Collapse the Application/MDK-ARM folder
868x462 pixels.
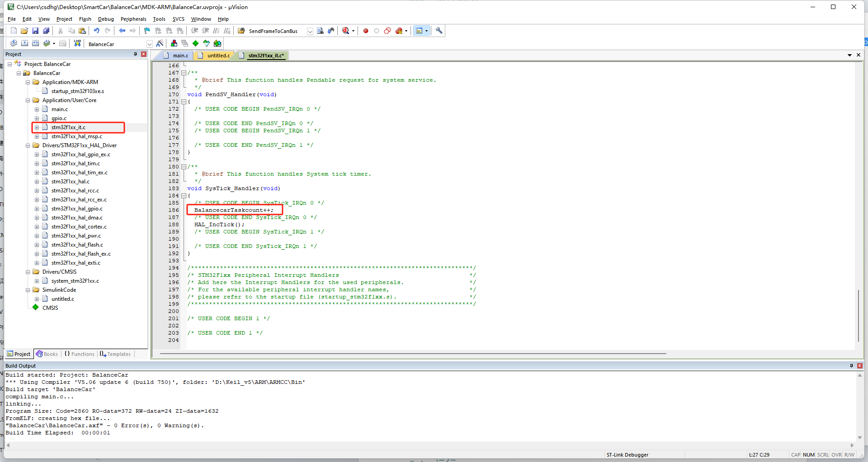tap(28, 82)
